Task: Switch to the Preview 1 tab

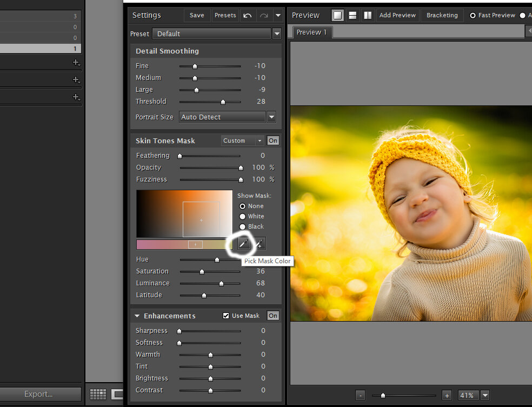Action: [312, 32]
